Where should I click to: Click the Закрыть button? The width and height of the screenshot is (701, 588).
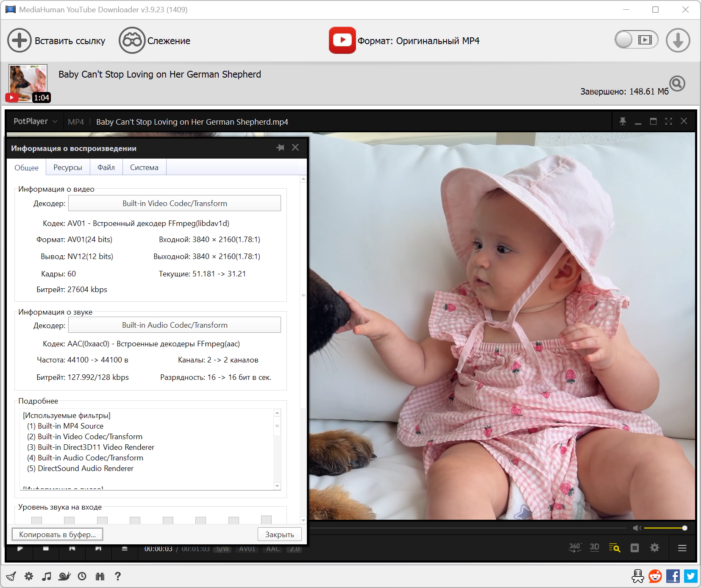[280, 534]
